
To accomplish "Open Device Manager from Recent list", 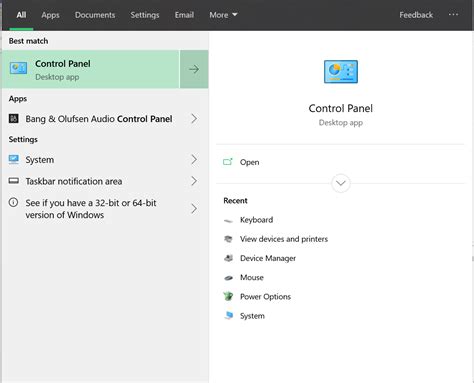I will click(268, 258).
